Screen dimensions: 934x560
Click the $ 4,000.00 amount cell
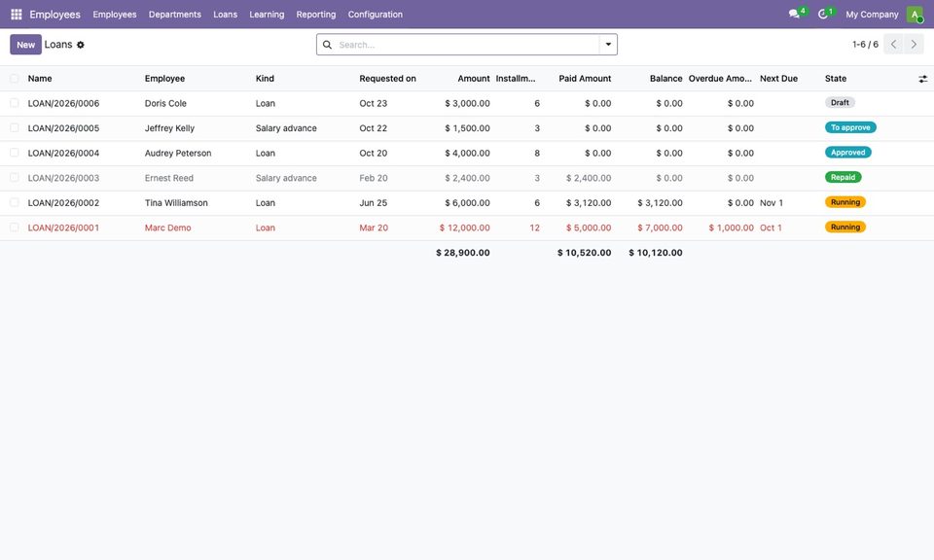point(468,153)
